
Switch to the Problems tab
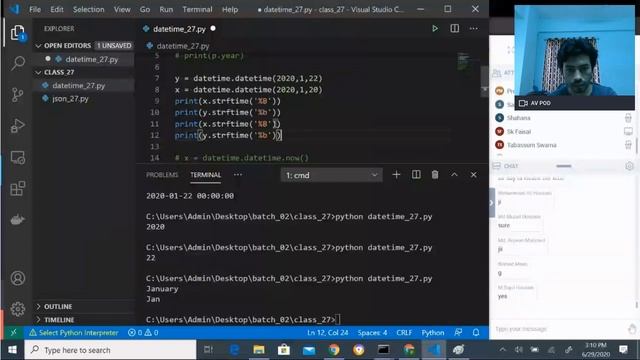coord(162,175)
